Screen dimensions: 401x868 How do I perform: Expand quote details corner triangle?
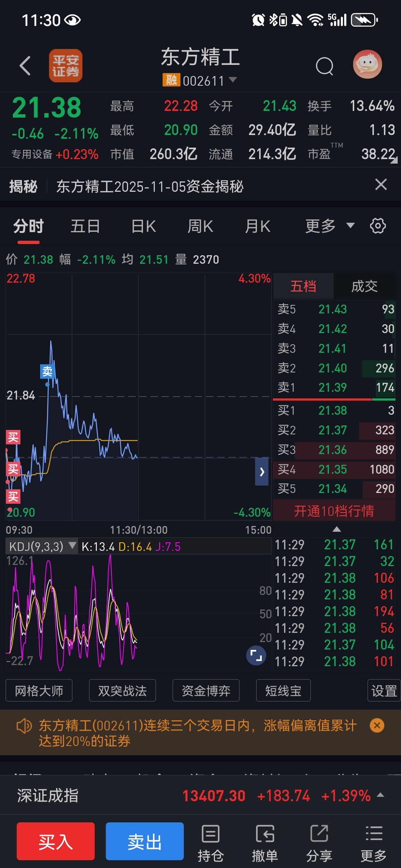click(394, 160)
